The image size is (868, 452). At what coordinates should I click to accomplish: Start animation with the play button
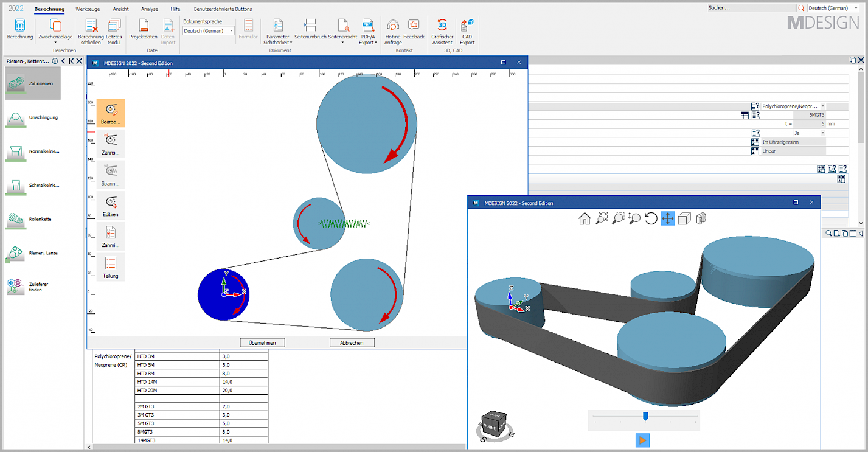(x=642, y=440)
